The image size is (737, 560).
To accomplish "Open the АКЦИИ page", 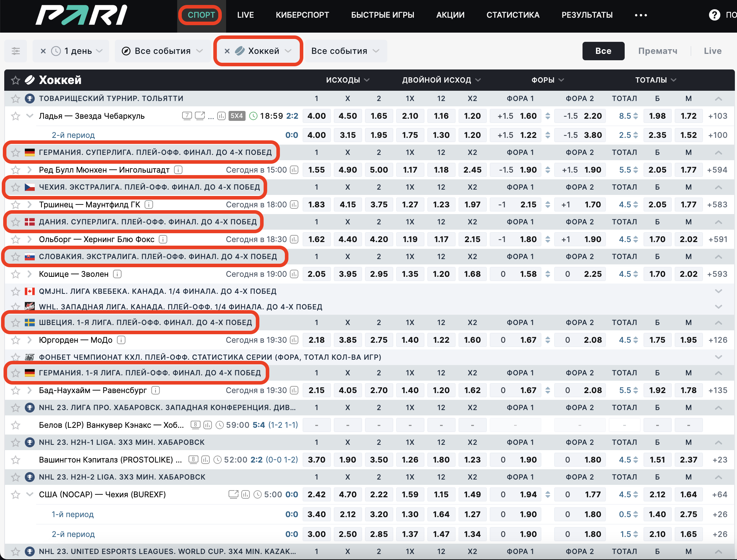I will (450, 15).
